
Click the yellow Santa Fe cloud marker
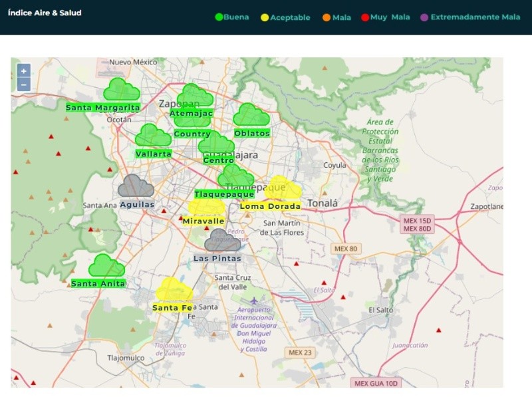pyautogui.click(x=174, y=290)
